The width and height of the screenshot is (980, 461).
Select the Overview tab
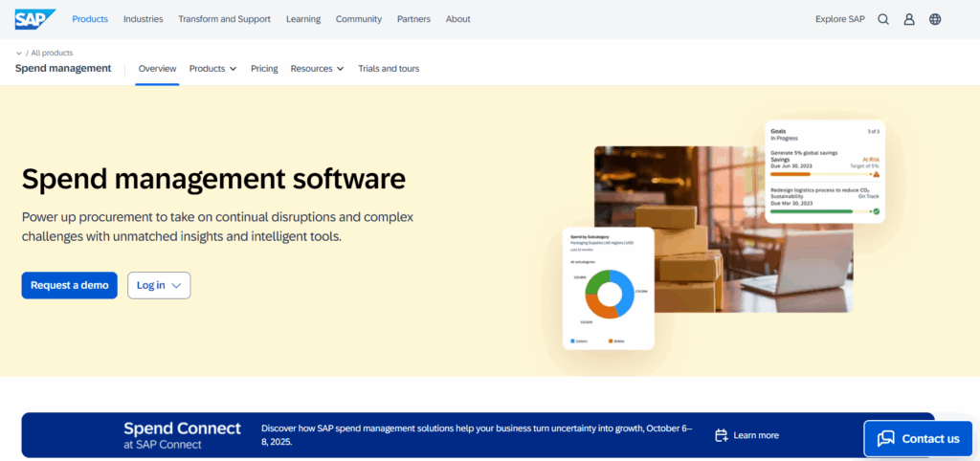pos(158,69)
